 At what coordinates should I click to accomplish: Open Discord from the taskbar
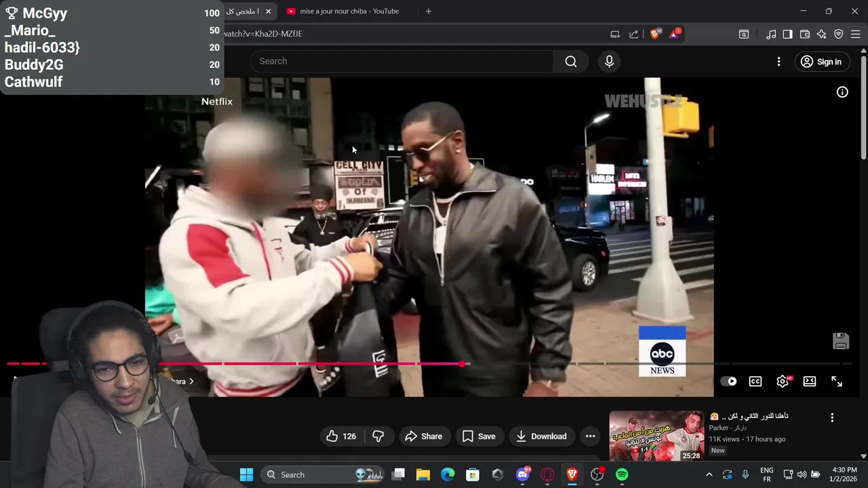[x=523, y=474]
